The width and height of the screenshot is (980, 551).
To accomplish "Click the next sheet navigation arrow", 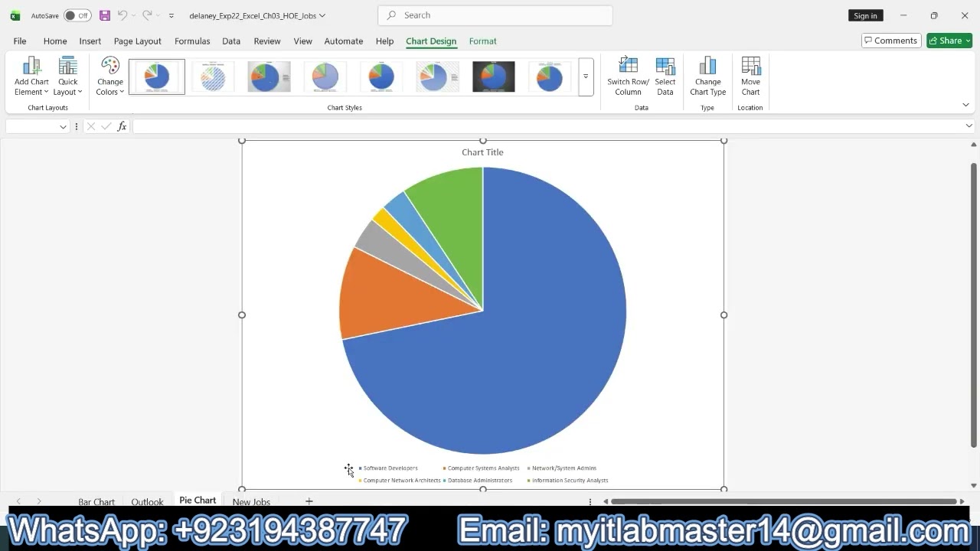I will click(x=39, y=501).
